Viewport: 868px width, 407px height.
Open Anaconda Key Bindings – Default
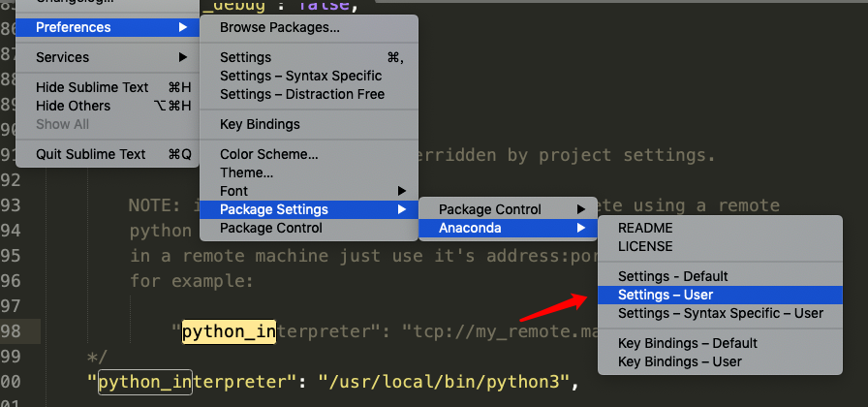[x=720, y=343]
